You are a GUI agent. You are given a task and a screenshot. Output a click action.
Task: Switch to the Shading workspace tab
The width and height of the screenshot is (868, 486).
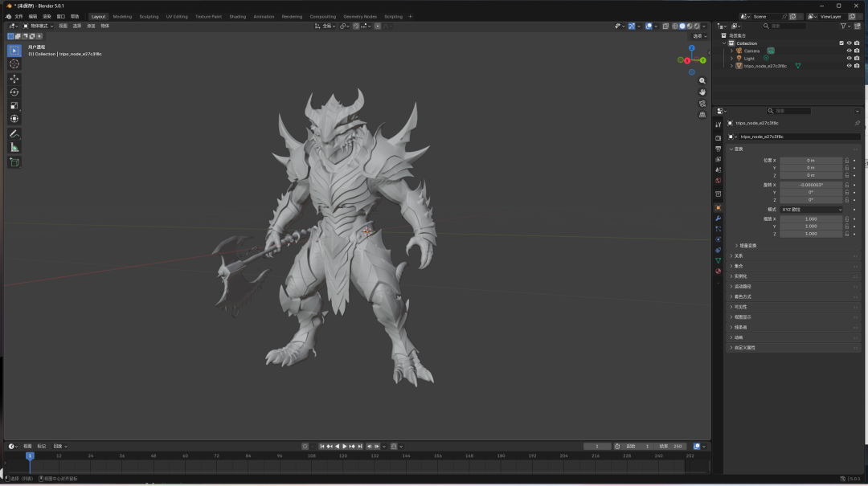pos(237,16)
